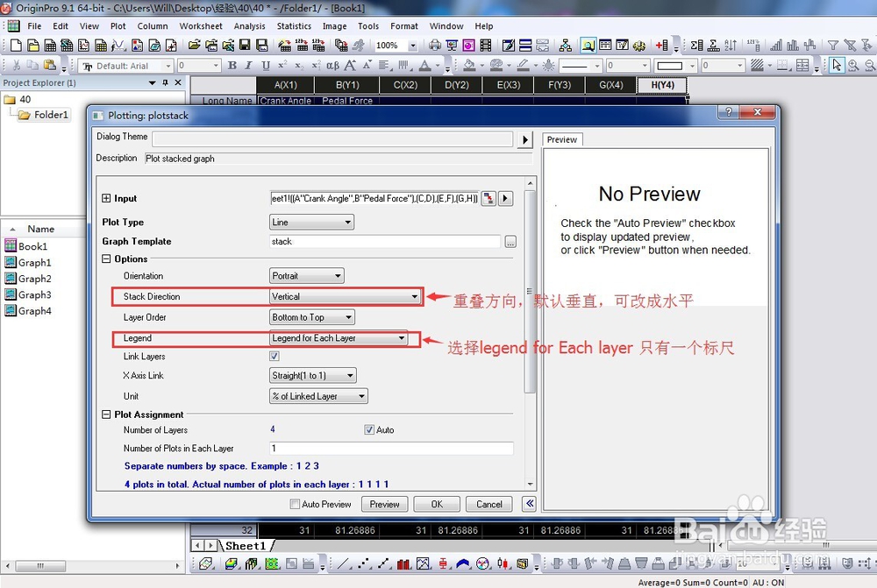Viewport: 877px width, 588px height.
Task: Click the Underline formatting icon
Action: tap(266, 66)
